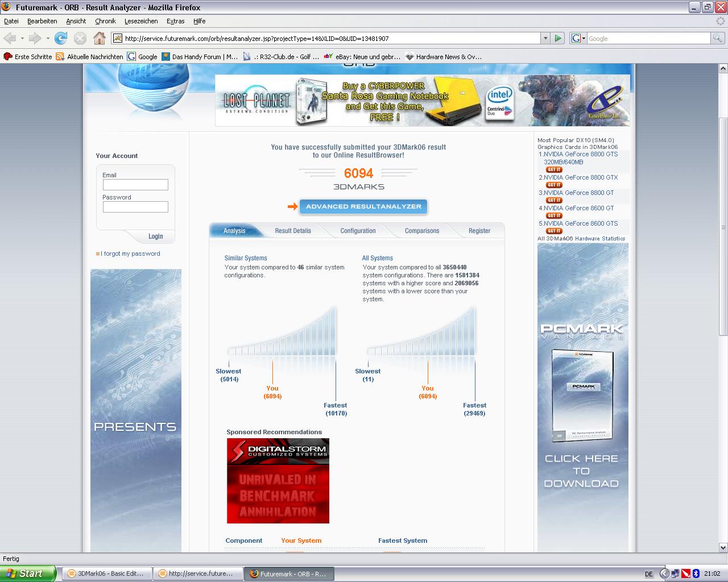The height and width of the screenshot is (582, 728).
Task: Switch to the Configuration tab
Action: click(358, 231)
